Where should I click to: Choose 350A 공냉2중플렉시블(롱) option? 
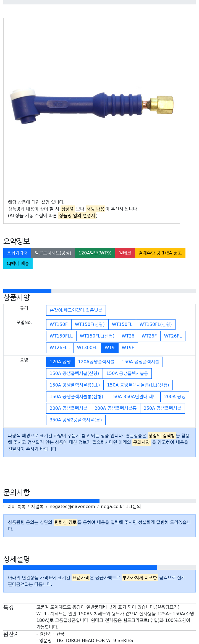[x=76, y=420]
